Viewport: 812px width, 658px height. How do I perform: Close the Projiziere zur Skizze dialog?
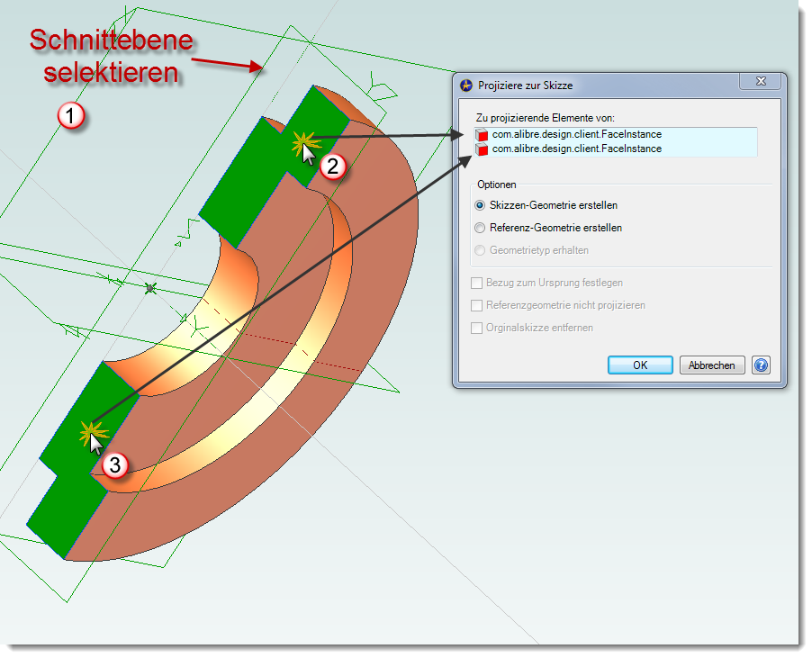(761, 81)
